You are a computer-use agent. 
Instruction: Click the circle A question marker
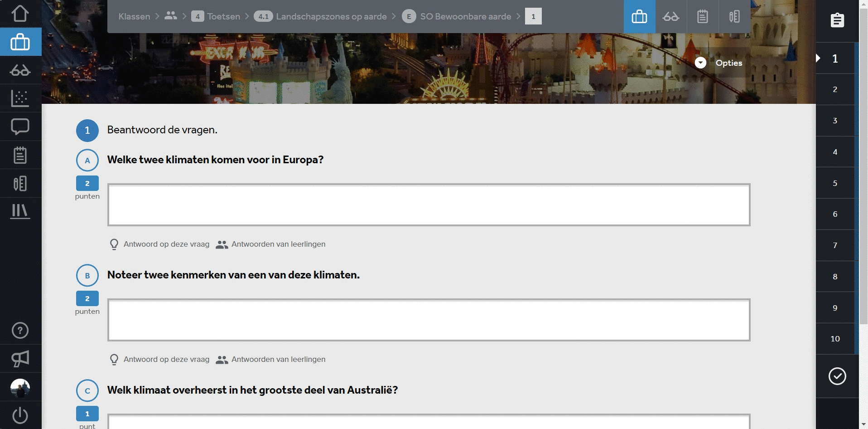click(x=87, y=160)
